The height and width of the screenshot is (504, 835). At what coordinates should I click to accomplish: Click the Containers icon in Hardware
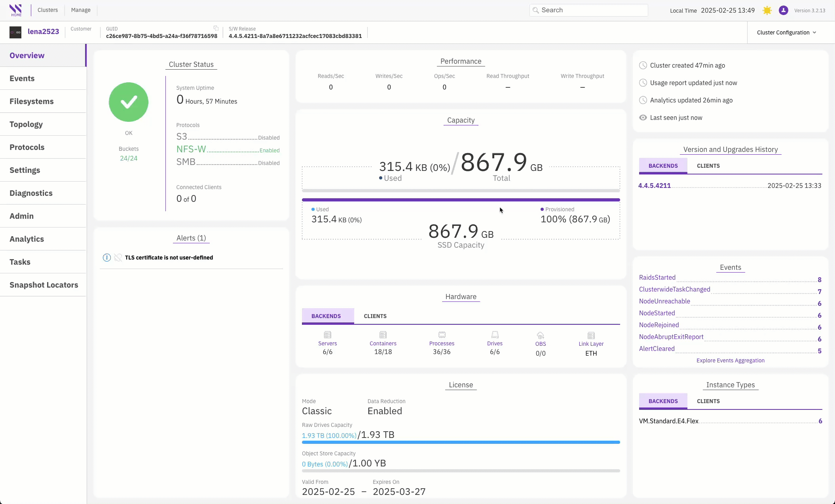coord(383,335)
